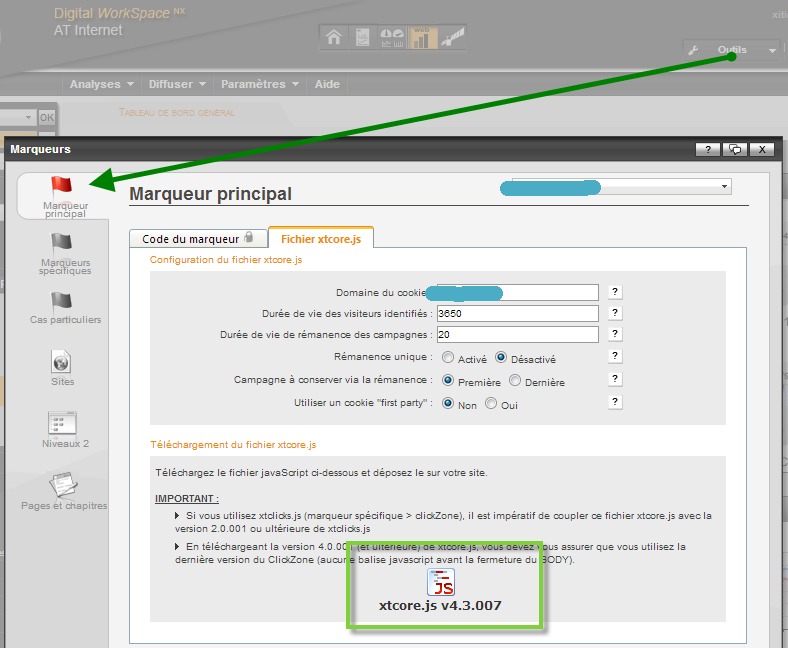Open the dashboard gauges icon in top toolbar
The image size is (788, 648).
click(x=392, y=37)
